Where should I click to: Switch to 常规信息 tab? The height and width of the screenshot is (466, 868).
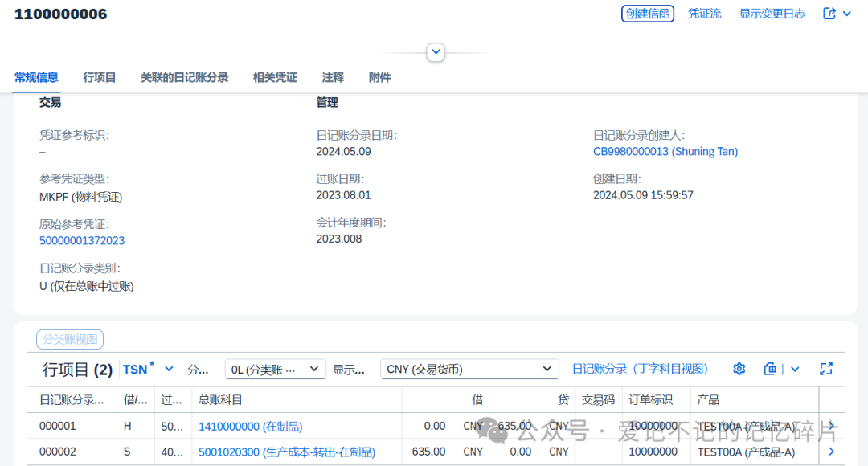36,77
